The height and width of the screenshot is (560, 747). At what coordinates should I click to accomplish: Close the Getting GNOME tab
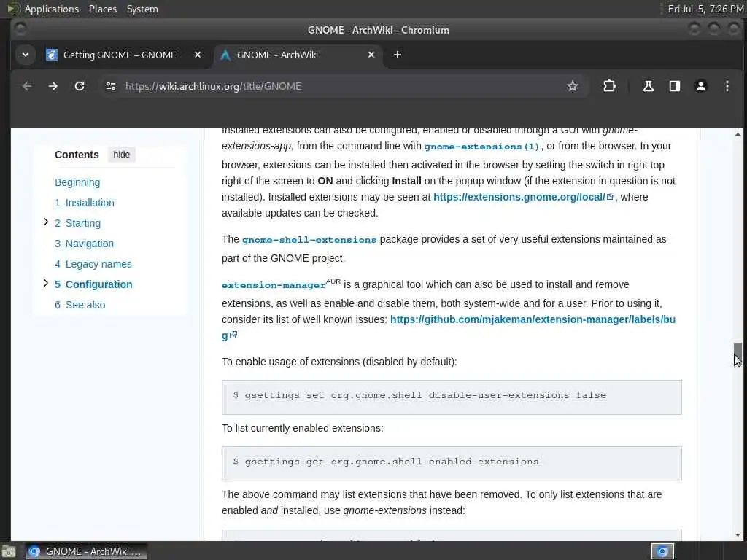(198, 55)
